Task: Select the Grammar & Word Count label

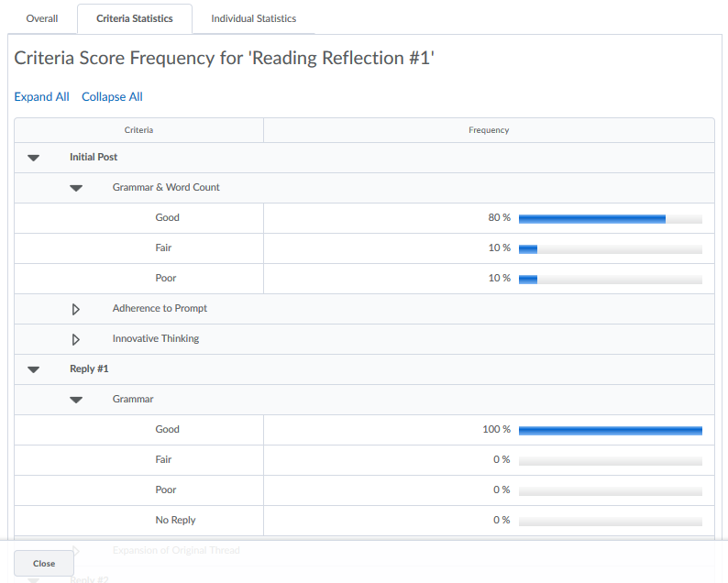Action: coord(166,187)
